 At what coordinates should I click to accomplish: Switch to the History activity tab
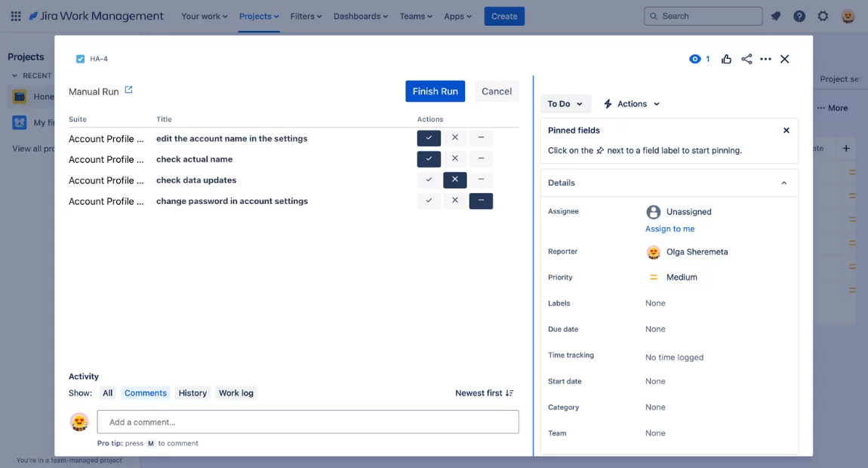pyautogui.click(x=192, y=393)
